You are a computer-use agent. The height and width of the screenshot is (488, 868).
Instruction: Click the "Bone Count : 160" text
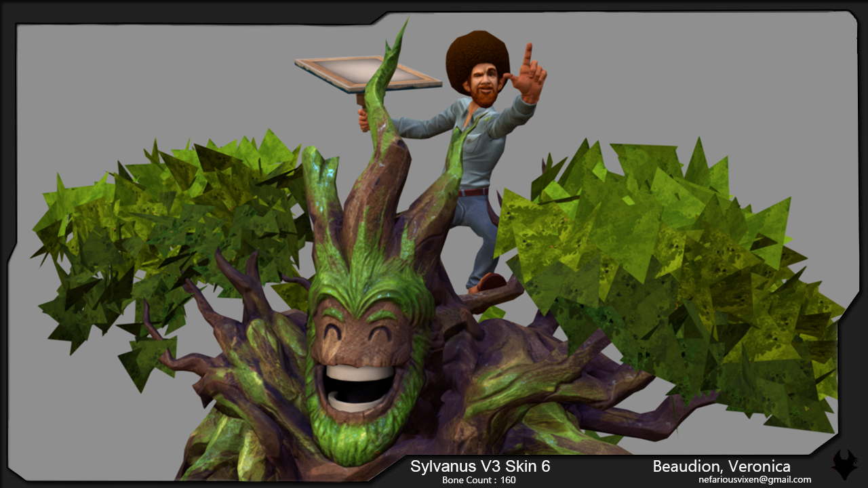point(479,480)
